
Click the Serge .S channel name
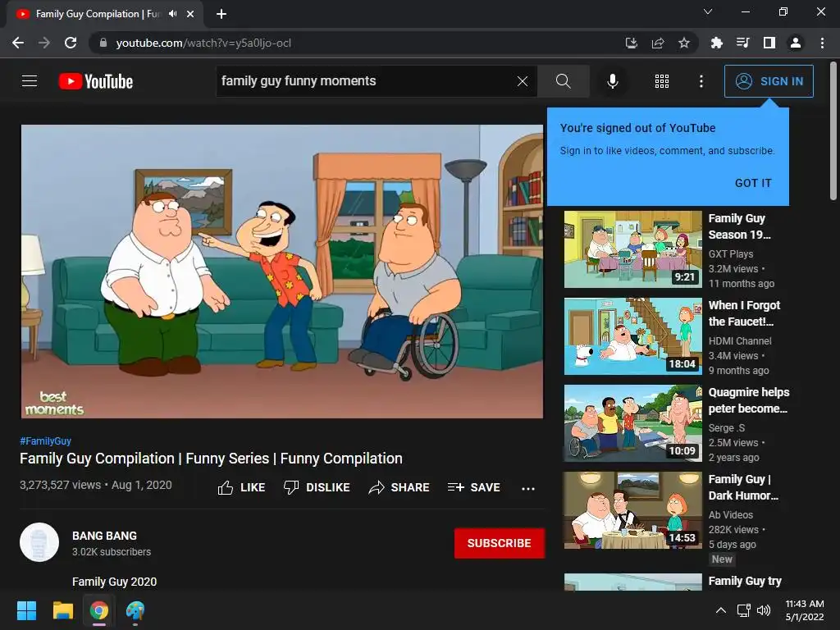(727, 428)
